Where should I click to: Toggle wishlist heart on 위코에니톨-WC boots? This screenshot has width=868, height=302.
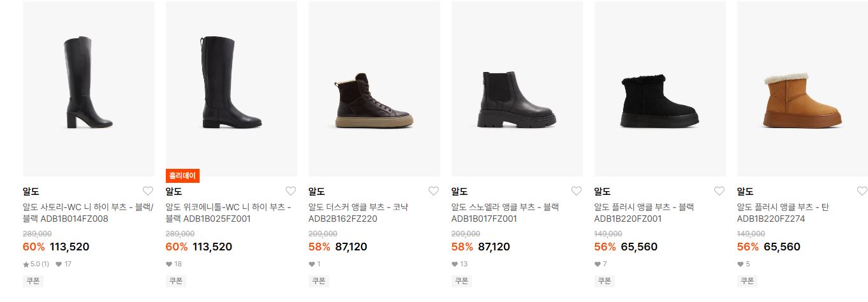[x=291, y=191]
